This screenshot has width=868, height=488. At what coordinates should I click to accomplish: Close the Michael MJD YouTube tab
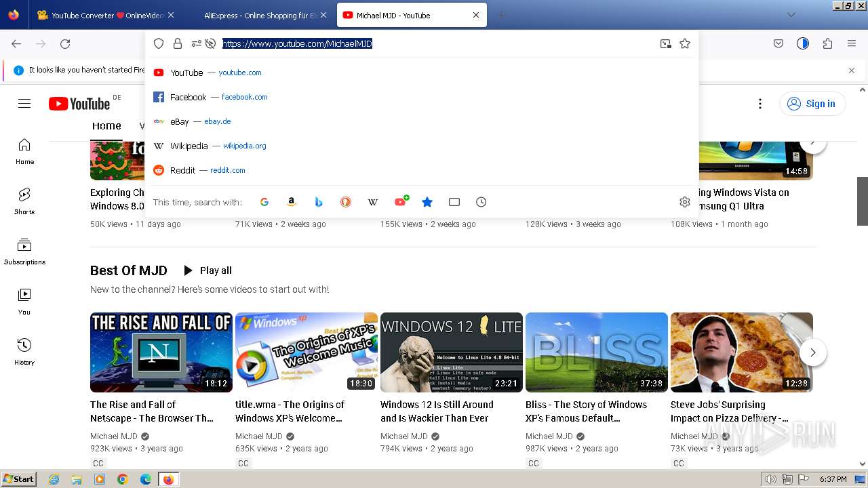(476, 15)
